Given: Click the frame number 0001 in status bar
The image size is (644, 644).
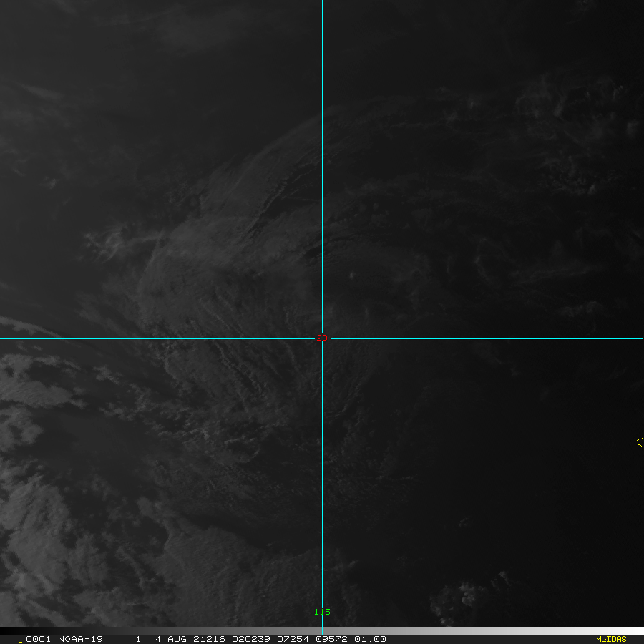Looking at the screenshot, I should click(x=38, y=639).
